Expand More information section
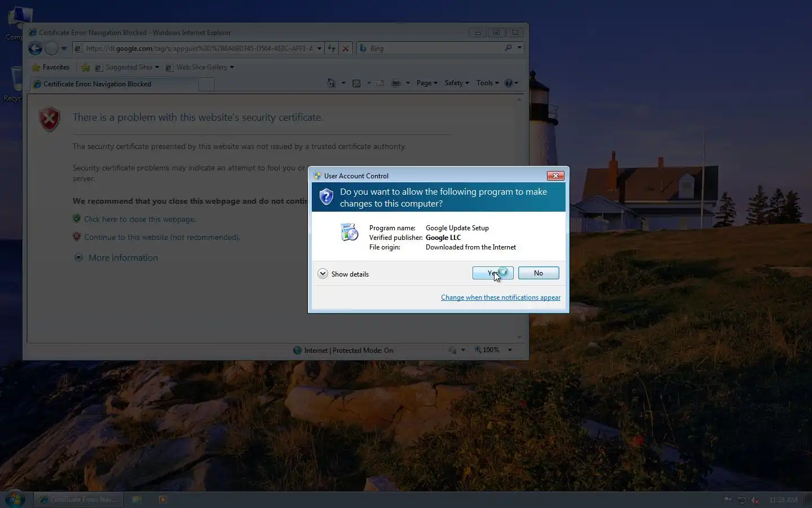The image size is (812, 508). click(x=117, y=257)
